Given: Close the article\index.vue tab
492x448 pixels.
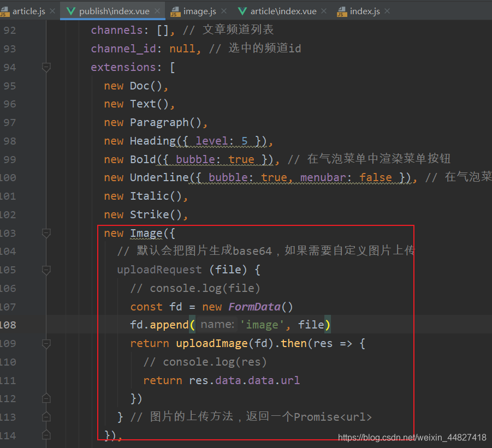Looking at the screenshot, I should pos(324,11).
